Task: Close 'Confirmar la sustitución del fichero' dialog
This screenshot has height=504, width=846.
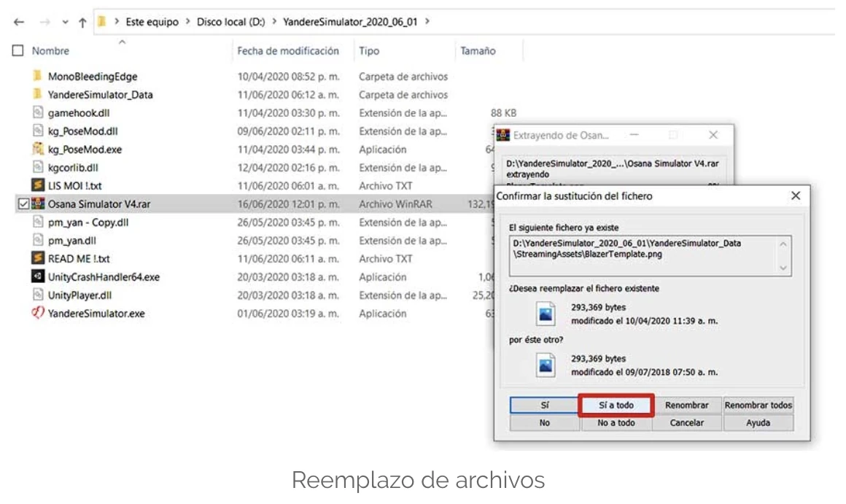Action: (x=795, y=196)
